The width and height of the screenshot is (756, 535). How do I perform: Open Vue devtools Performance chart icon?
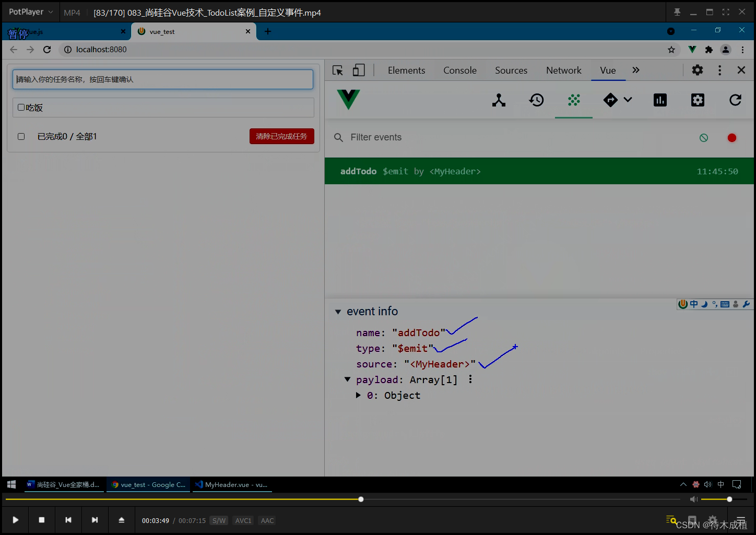(660, 100)
